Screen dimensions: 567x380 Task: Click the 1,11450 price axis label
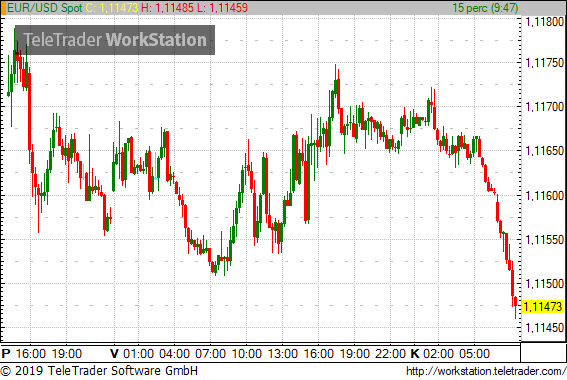pos(544,328)
